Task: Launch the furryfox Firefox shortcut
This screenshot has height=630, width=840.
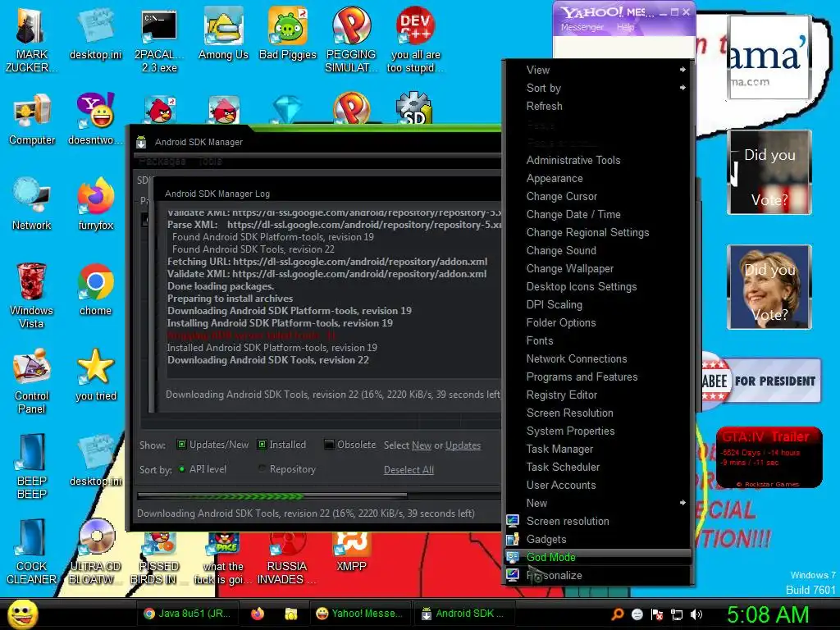Action: click(x=95, y=204)
